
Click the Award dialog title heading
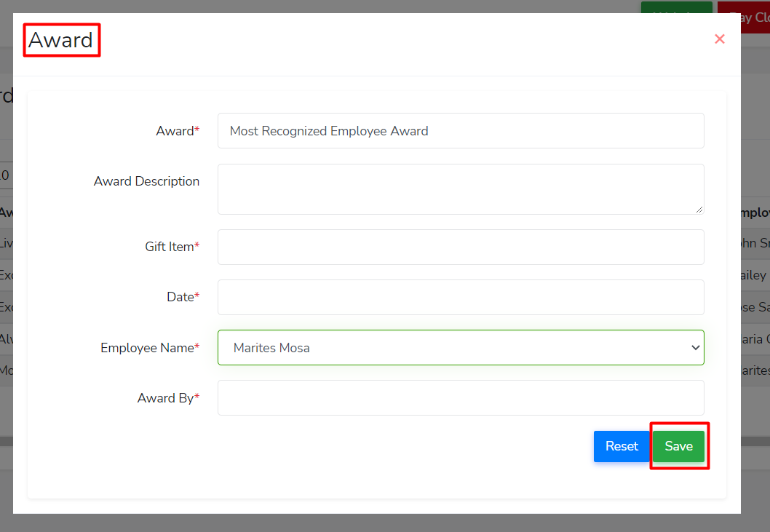tap(60, 40)
